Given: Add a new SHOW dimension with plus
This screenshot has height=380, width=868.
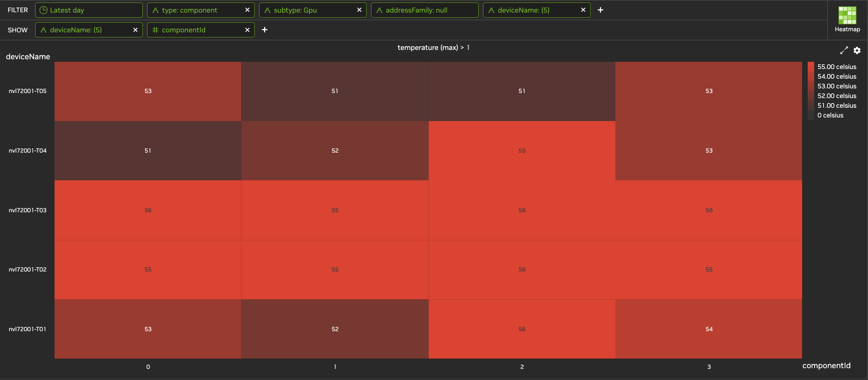Looking at the screenshot, I should 264,30.
